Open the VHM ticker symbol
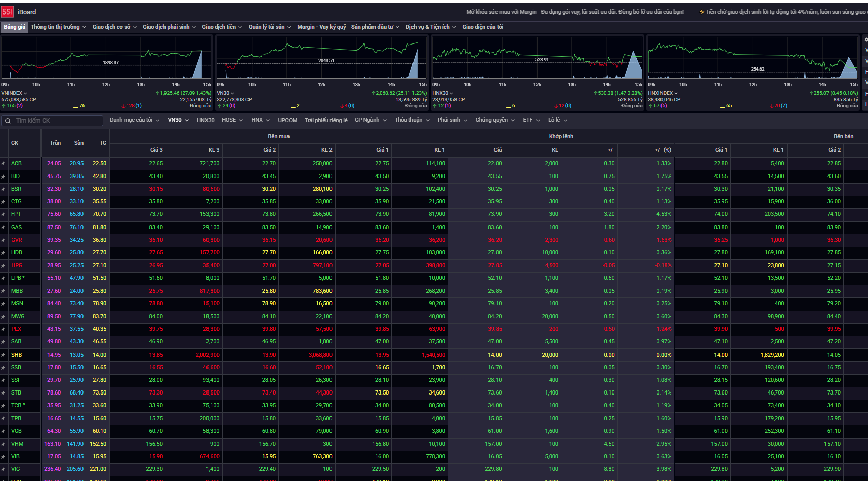 tap(17, 444)
